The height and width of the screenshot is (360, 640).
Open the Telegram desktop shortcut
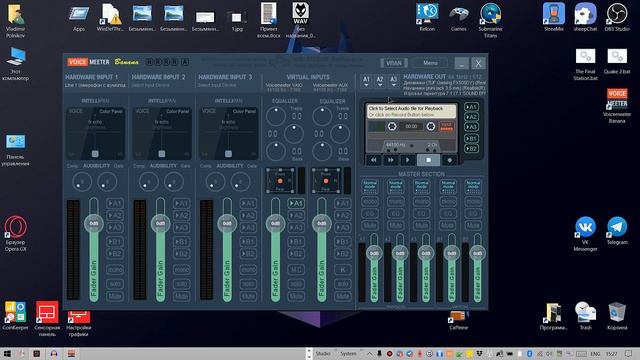coord(617,231)
